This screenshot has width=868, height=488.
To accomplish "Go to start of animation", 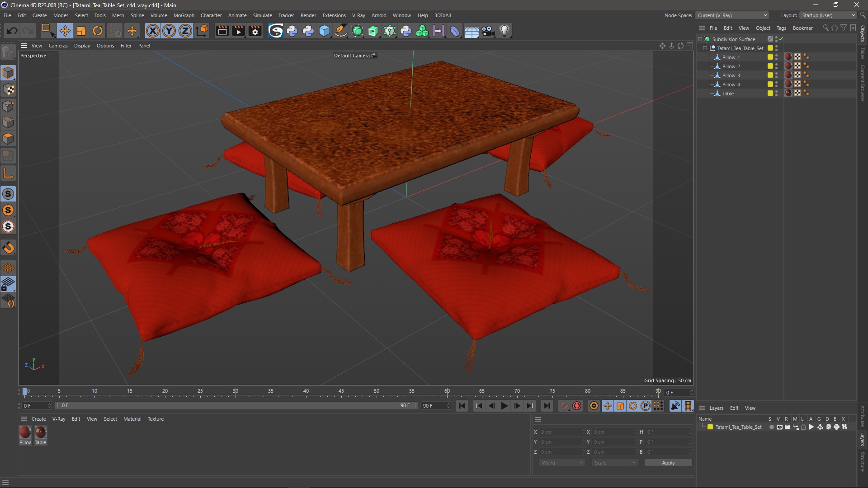I will (x=462, y=406).
